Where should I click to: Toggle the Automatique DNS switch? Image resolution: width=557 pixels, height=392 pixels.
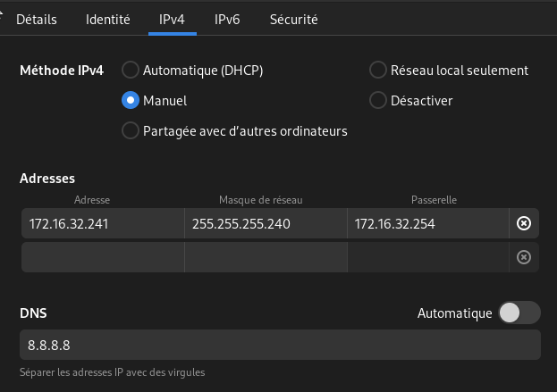[x=519, y=313]
